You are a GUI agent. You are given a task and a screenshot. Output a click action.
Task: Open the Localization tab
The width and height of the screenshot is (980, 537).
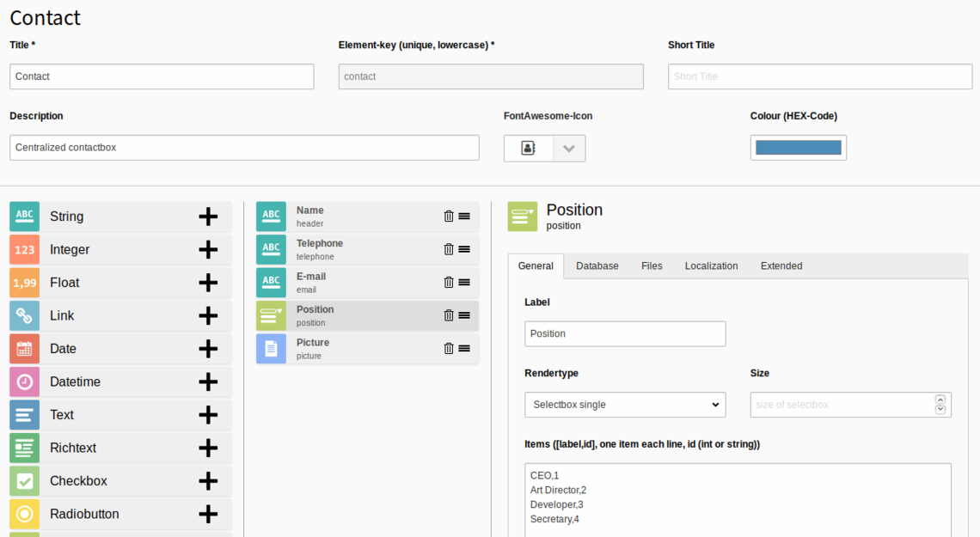(x=711, y=265)
